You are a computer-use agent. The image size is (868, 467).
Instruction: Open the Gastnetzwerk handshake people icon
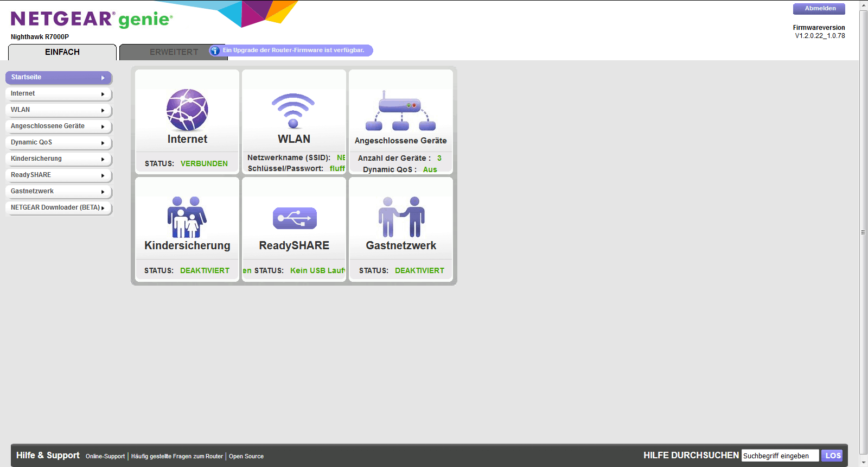click(x=401, y=217)
